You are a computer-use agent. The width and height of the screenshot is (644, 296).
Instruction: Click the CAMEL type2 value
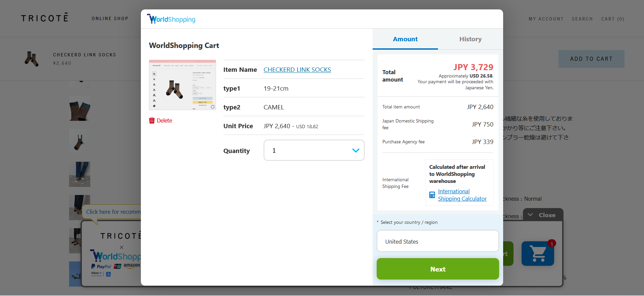274,107
